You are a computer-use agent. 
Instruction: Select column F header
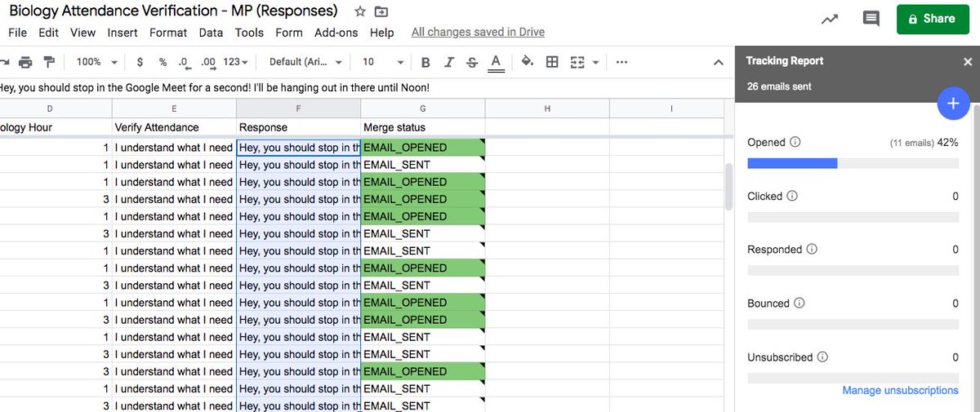[298, 109]
